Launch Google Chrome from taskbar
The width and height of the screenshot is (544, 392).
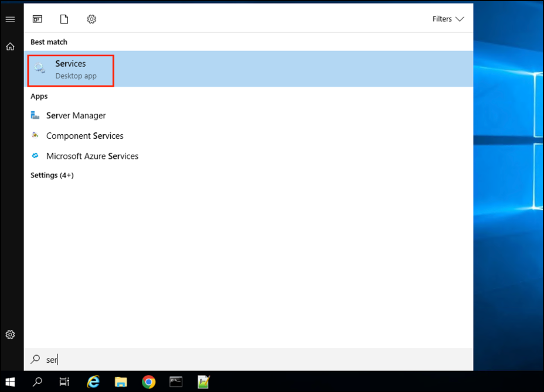coord(148,382)
